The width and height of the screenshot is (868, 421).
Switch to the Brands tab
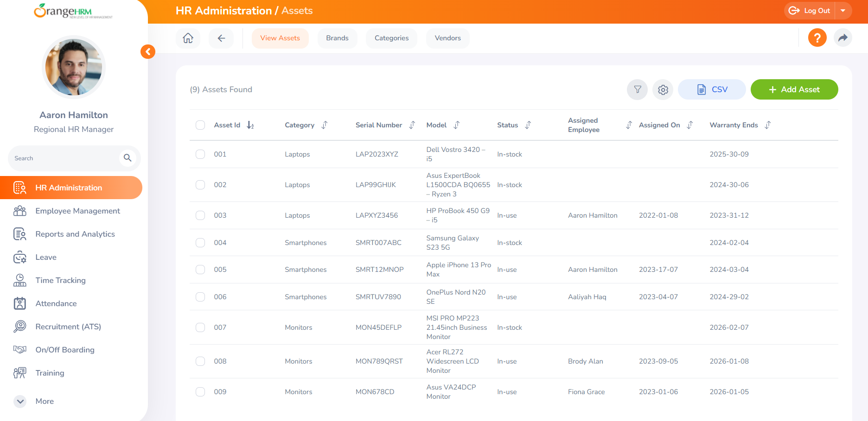337,38
